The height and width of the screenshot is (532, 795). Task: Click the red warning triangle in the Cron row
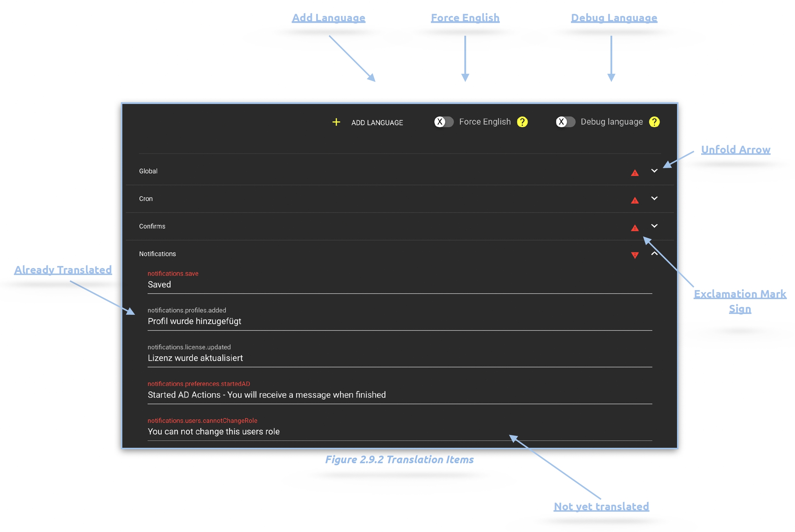pos(634,200)
